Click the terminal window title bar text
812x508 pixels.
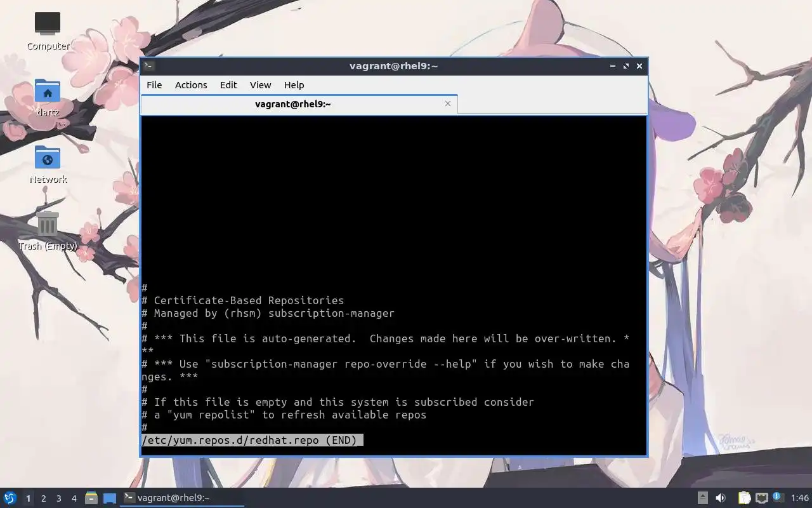click(394, 66)
